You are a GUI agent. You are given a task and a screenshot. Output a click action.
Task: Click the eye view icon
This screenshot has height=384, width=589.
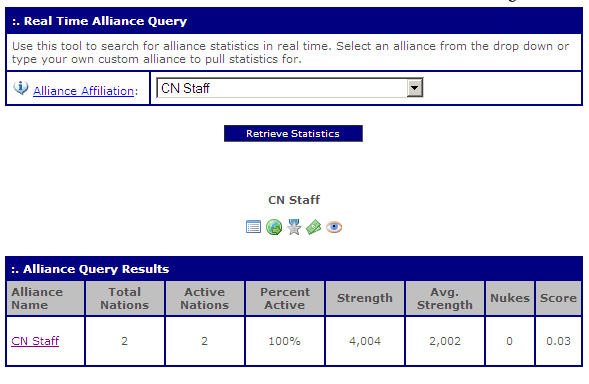coord(334,227)
